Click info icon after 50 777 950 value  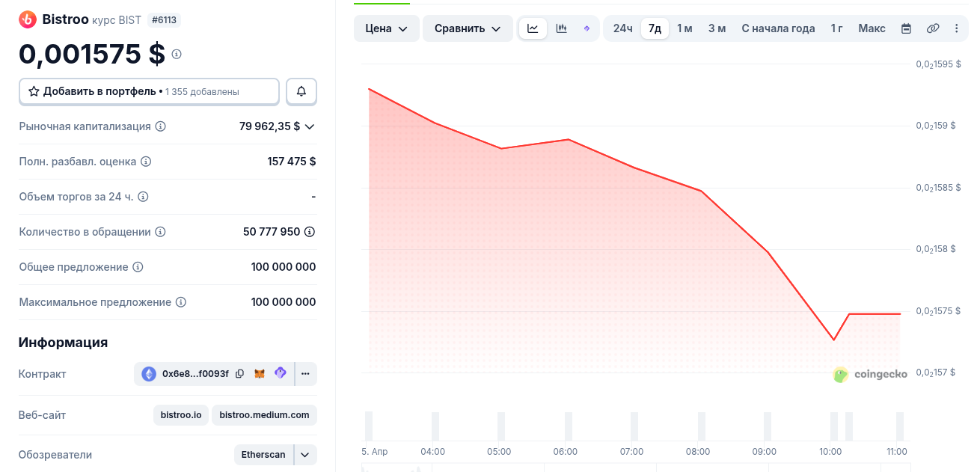tap(310, 232)
